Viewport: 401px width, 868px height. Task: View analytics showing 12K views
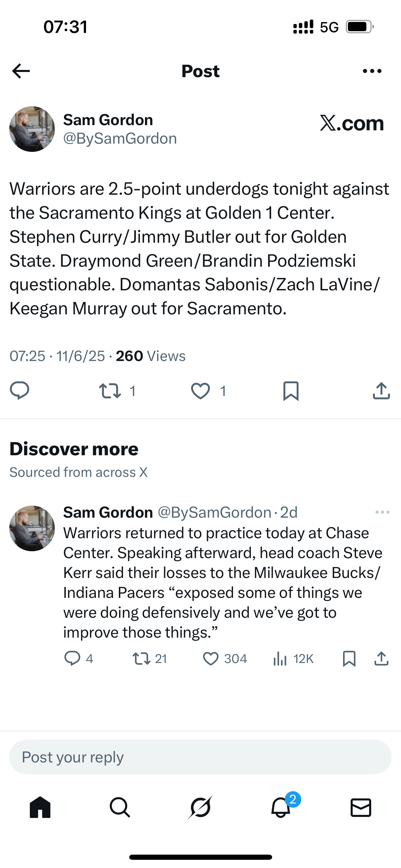280,659
